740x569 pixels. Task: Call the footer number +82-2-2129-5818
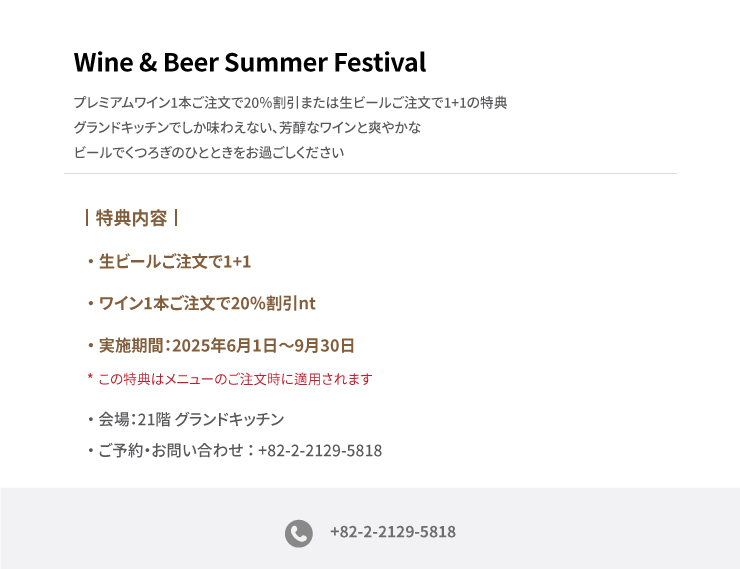click(393, 532)
